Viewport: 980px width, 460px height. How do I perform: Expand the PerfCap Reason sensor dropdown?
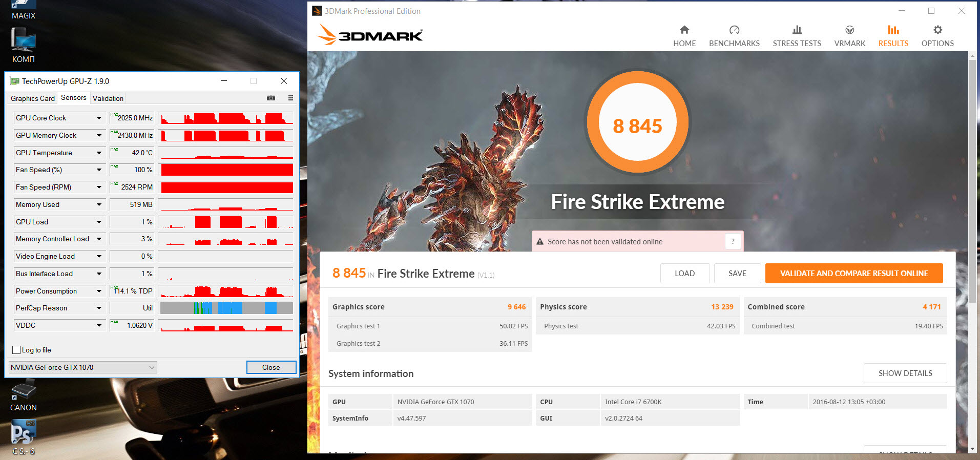point(99,308)
